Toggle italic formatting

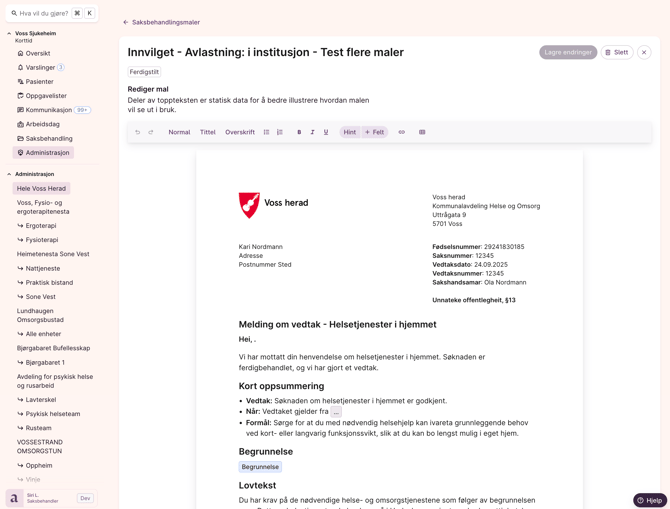coord(312,132)
